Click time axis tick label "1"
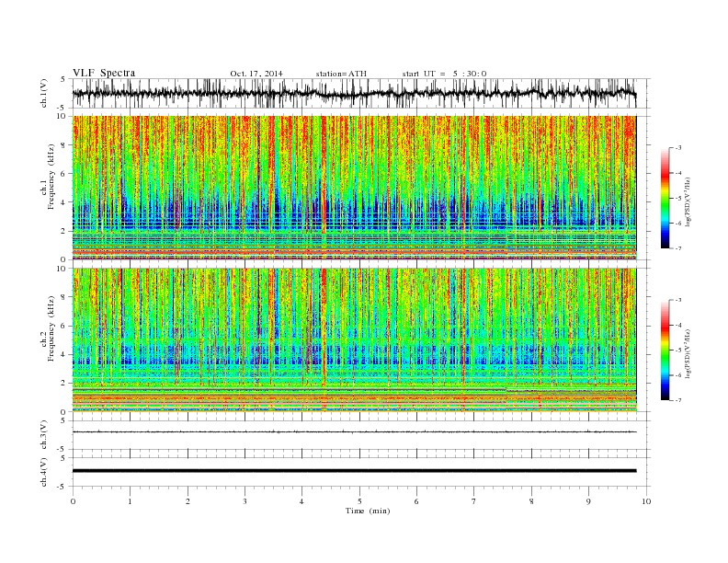728x563 pixels. click(x=130, y=501)
